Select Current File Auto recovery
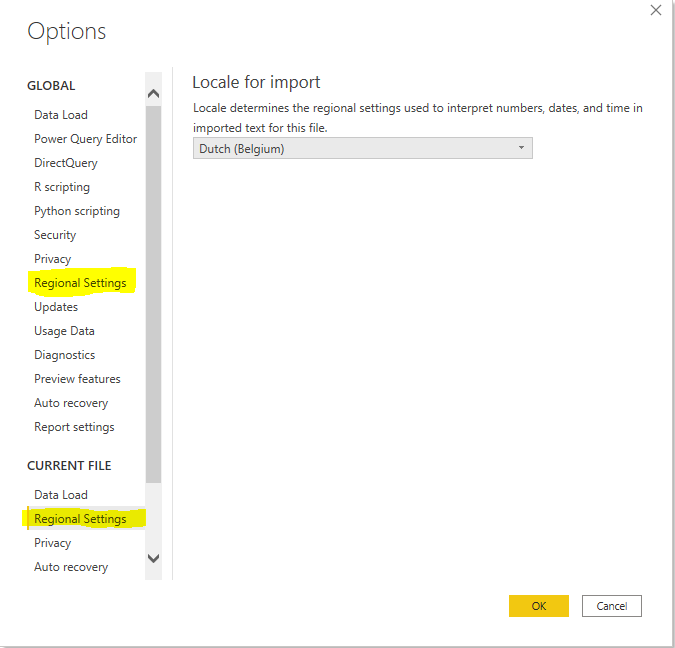The width and height of the screenshot is (675, 648). coord(71,567)
